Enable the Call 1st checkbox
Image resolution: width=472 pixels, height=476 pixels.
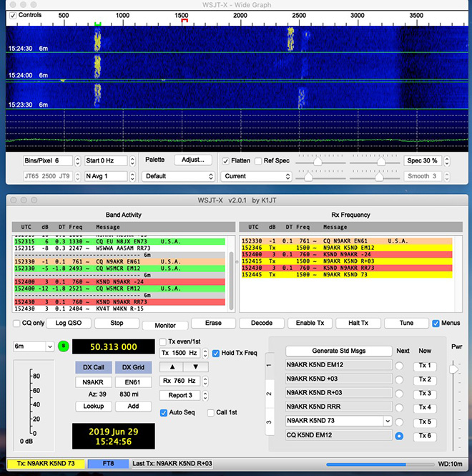tap(210, 412)
